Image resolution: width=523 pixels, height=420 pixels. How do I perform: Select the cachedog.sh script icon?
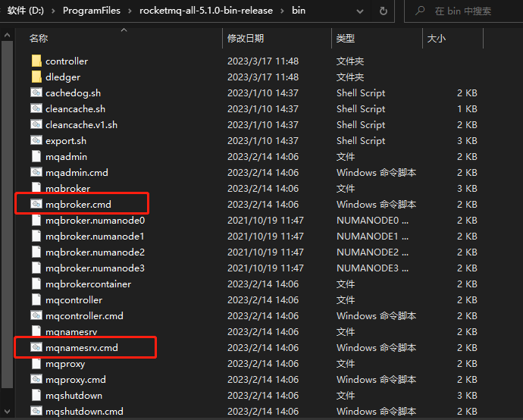(x=36, y=92)
